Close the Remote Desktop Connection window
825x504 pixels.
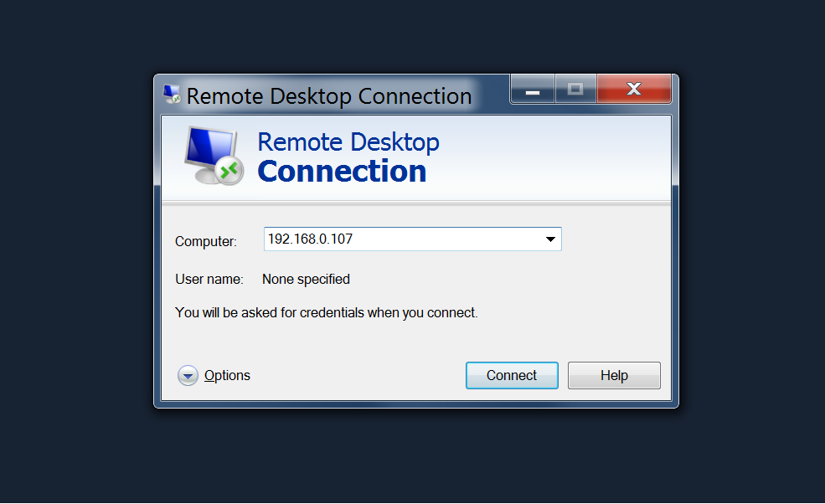(x=634, y=90)
